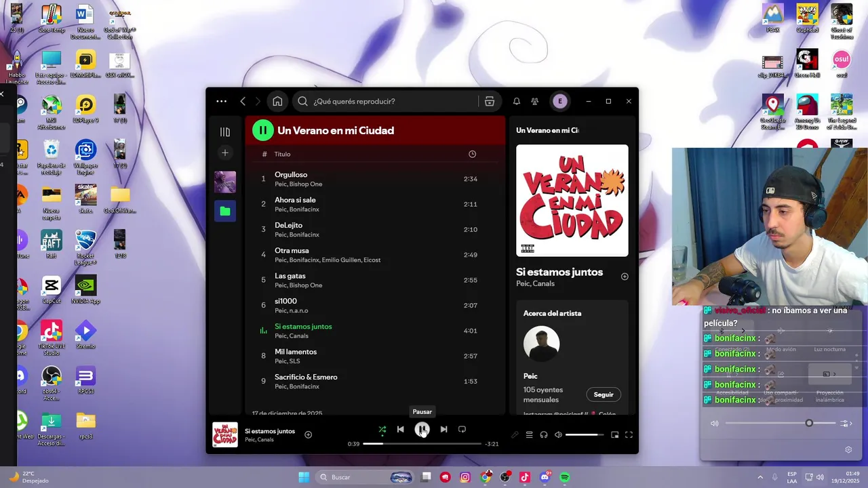Open the quick settings gear icon
Viewport: 868px width, 488px height.
click(848, 449)
